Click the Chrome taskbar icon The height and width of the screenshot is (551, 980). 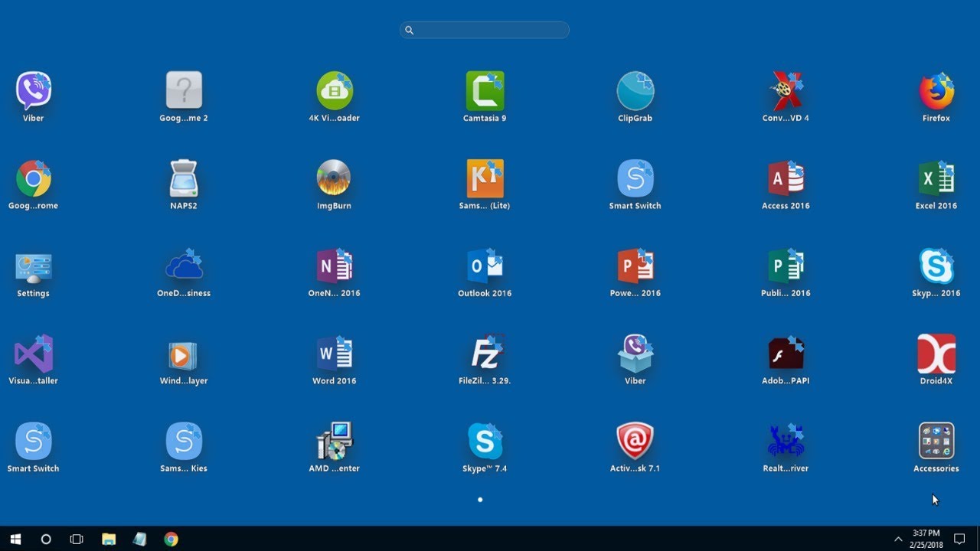coord(171,539)
